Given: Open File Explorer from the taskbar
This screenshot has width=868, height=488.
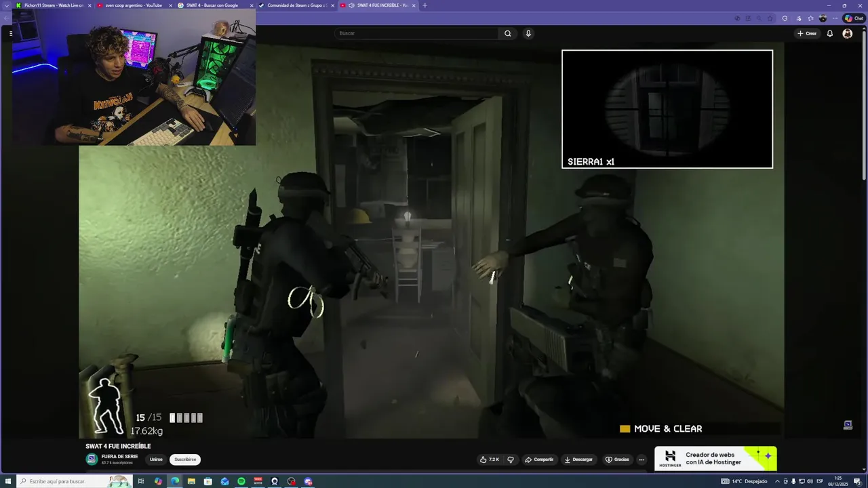Looking at the screenshot, I should tap(191, 481).
